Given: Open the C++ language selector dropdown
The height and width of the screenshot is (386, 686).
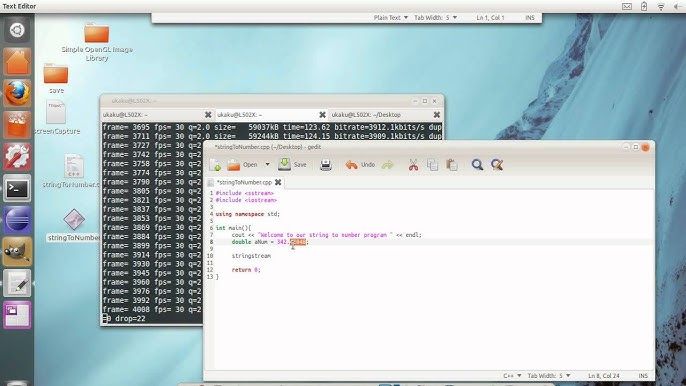Looking at the screenshot, I should coord(512,375).
